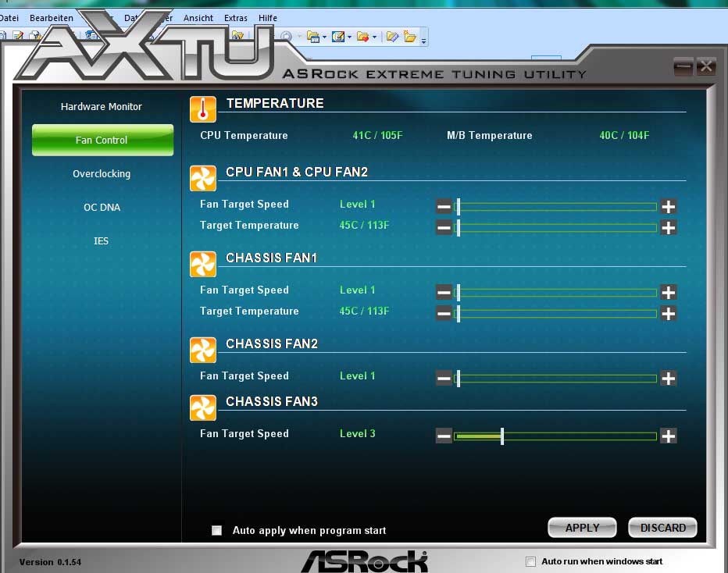Expand the calendar folder icon dropdown arrow
Viewport: 728px width, 573px height.
tap(324, 37)
